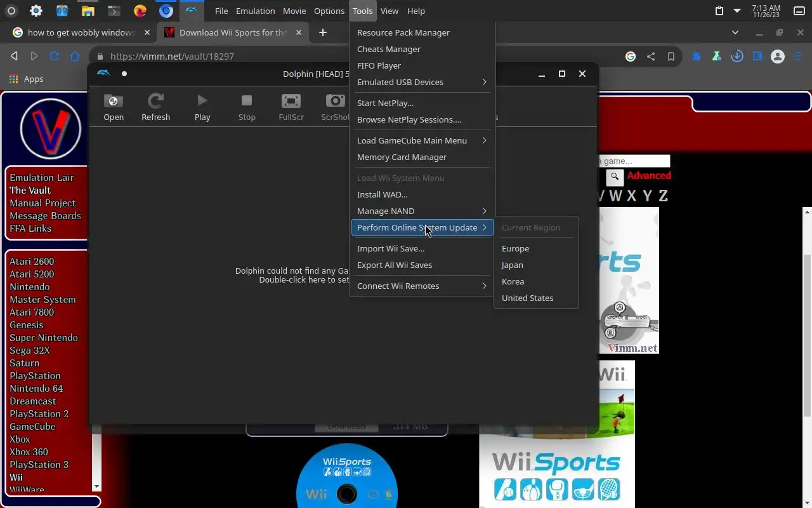
Task: Expand Connect Wii Remotes submenu
Action: 422,286
